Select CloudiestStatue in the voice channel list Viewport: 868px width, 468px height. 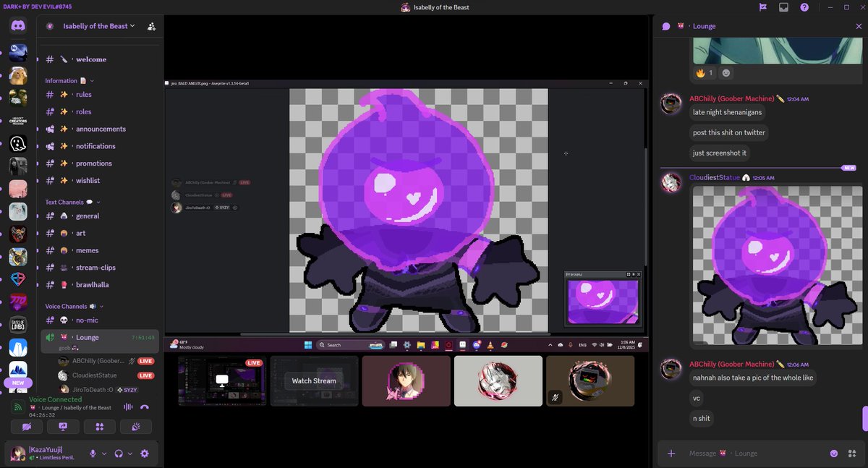[107, 375]
